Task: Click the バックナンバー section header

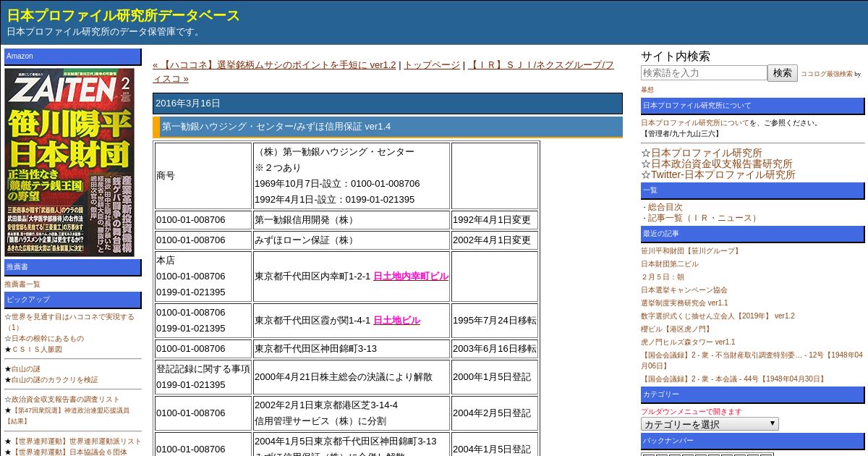Action: (752, 441)
